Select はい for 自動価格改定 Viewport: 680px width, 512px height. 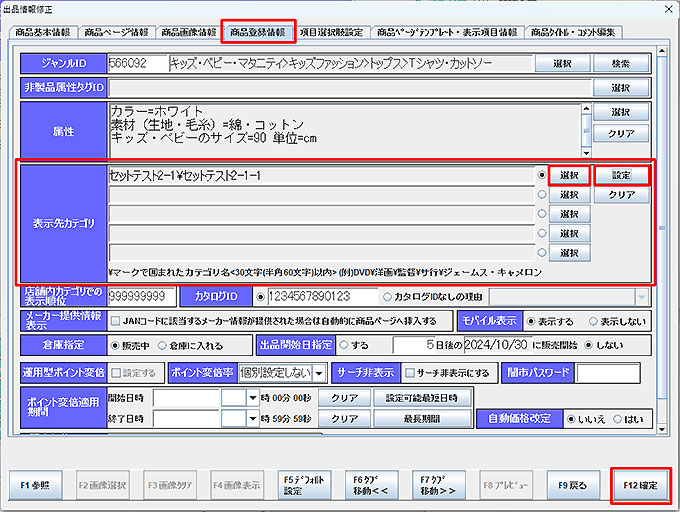619,419
